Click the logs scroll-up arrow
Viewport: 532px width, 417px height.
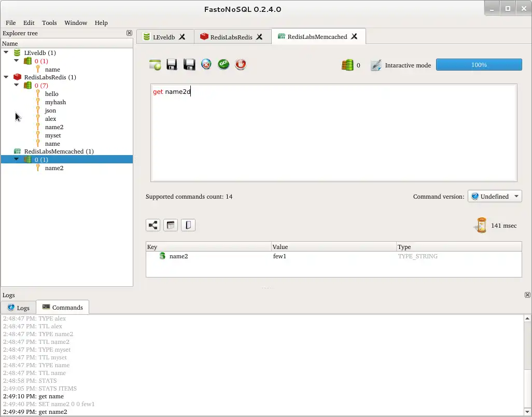point(527,318)
